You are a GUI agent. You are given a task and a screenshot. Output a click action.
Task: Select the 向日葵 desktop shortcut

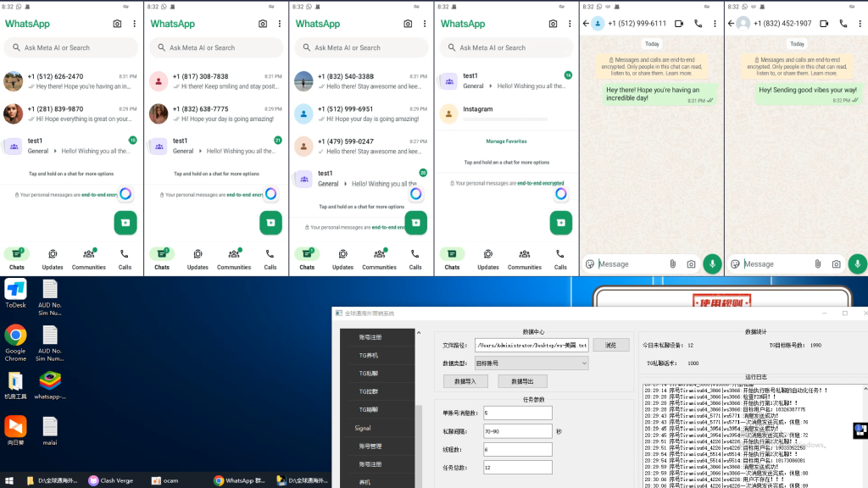point(15,431)
